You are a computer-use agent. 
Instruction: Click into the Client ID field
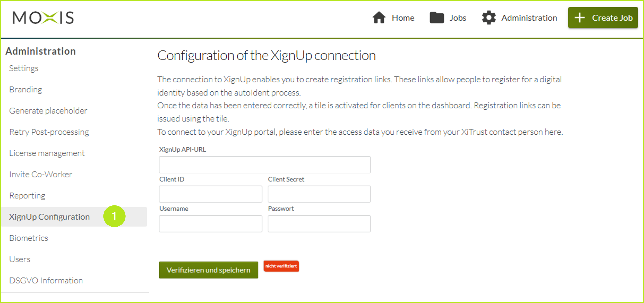(210, 194)
